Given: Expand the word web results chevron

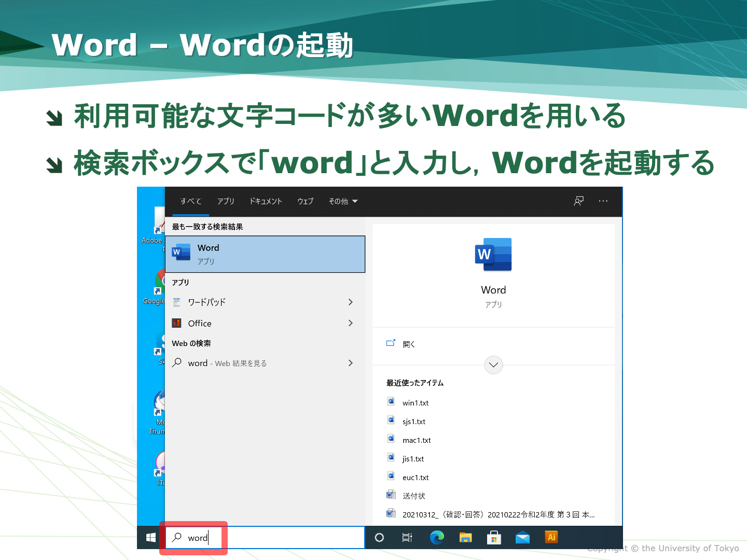Looking at the screenshot, I should tap(351, 363).
